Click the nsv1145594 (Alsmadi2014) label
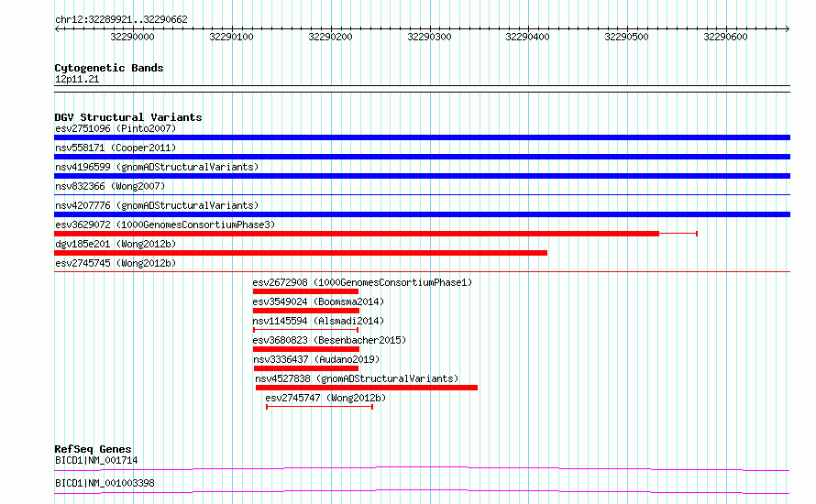The height and width of the screenshot is (504, 816). pyautogui.click(x=318, y=321)
